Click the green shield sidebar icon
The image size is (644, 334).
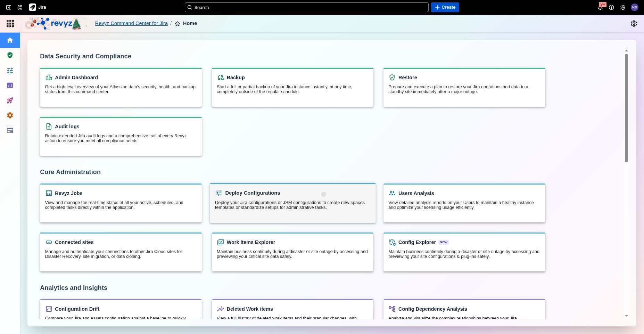click(10, 55)
